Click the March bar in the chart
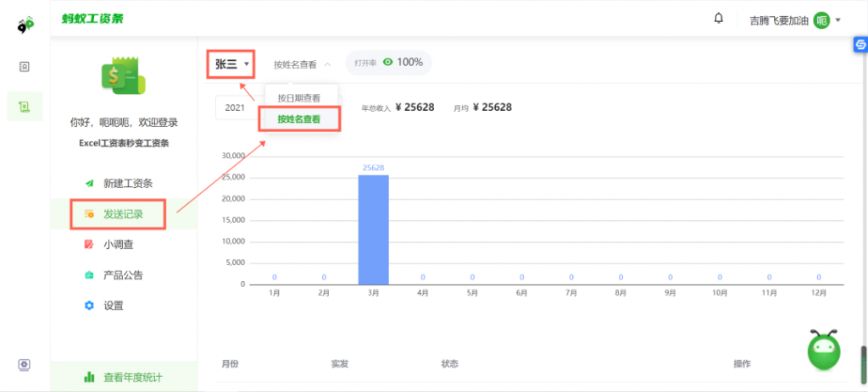Viewport: 868px width, 392px height. [373, 229]
